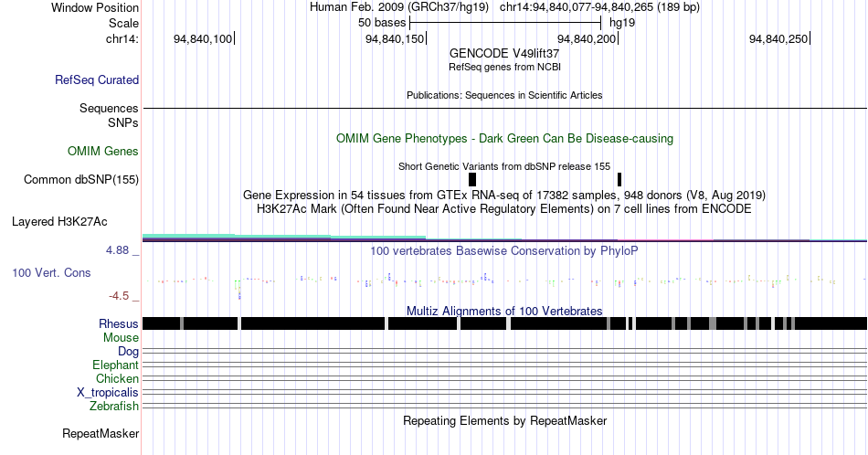This screenshot has height=455, width=868.
Task: Click '100 vertebrates Basewise Conservation by PhyloP' title
Action: 504,250
